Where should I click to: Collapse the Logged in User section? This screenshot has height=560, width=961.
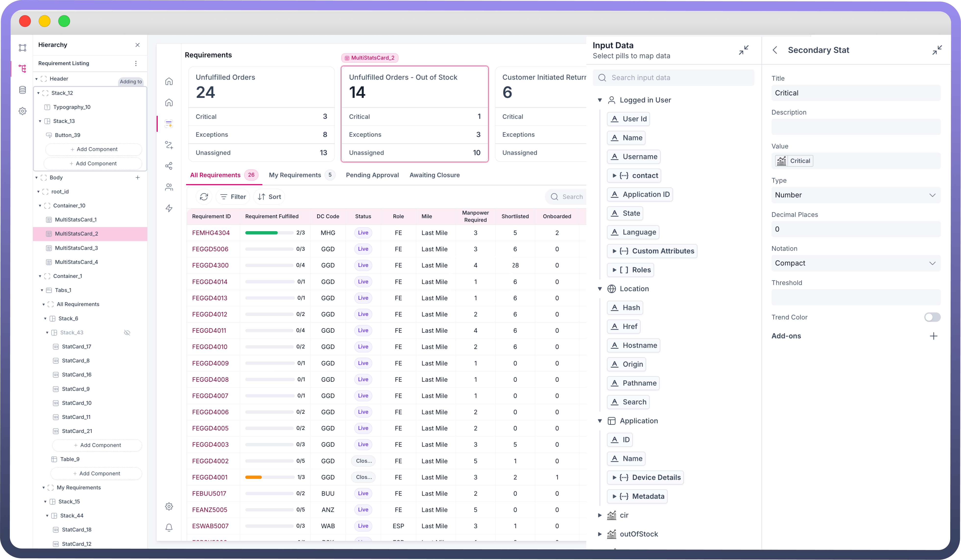point(600,100)
